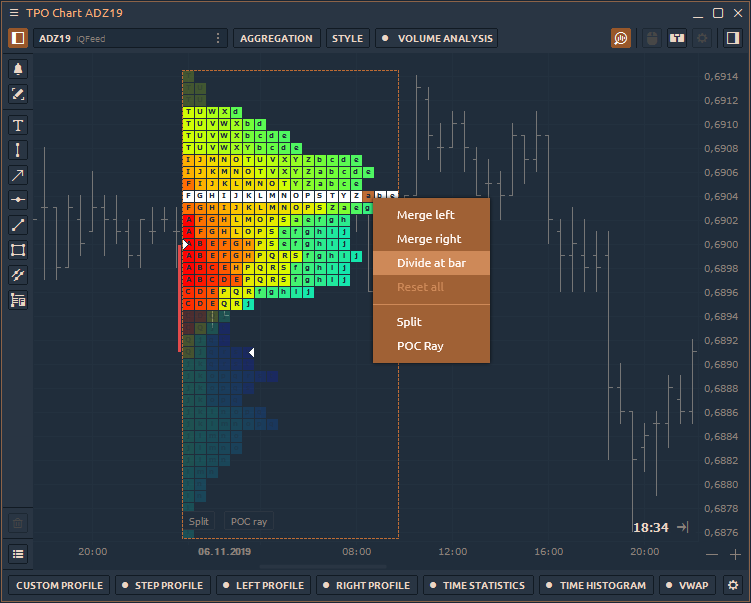Open the drawings list icon at bottom-left

point(18,553)
